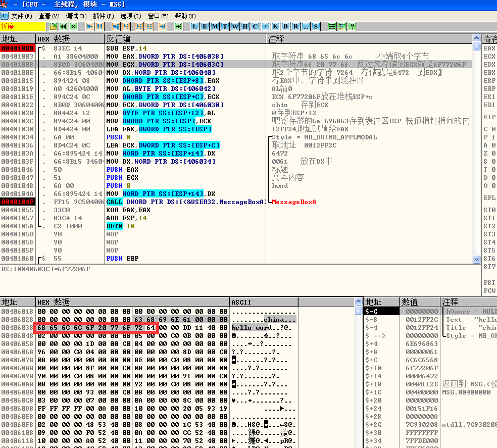Image resolution: width=497 pixels, height=448 pixels.
Task: Click disassembly pane scroll down arrow
Action: click(476, 259)
